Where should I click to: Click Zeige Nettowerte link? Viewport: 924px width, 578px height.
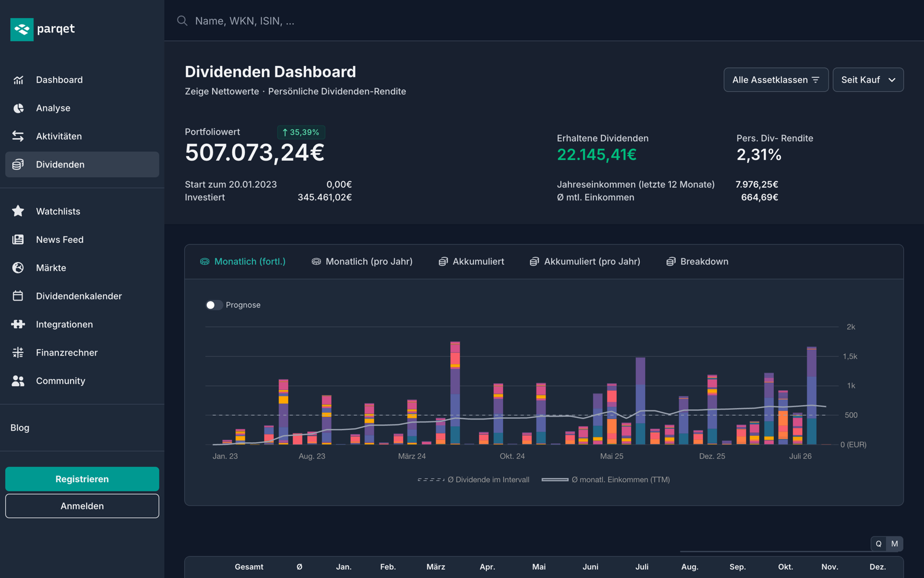(222, 91)
